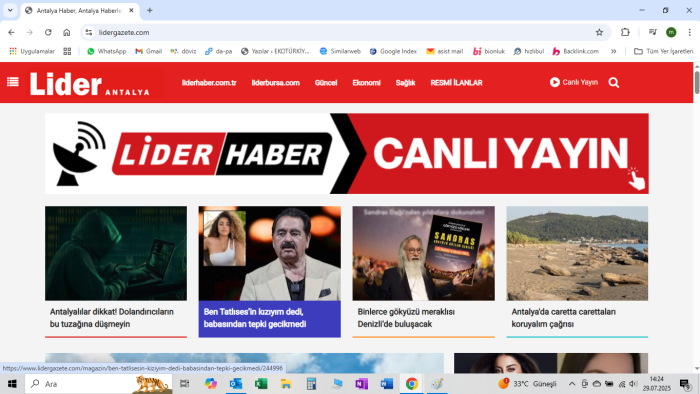Open the da-pa bookmark
This screenshot has width=700, height=394.
218,51
